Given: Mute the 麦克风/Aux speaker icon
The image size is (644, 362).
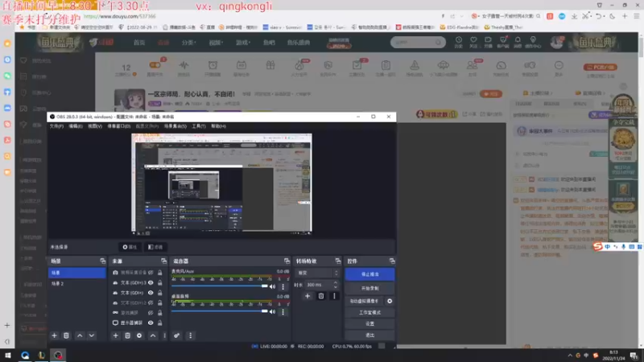Looking at the screenshot, I should [272, 286].
